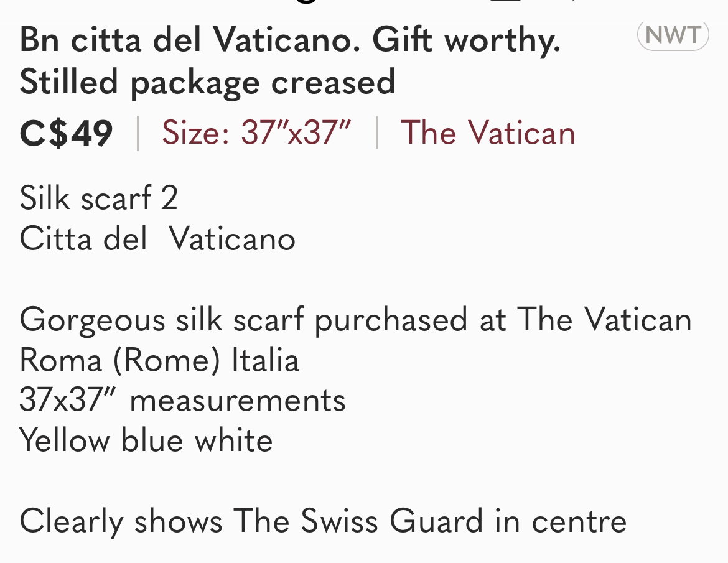Select the 'Silk scarf 2' description line

click(98, 198)
